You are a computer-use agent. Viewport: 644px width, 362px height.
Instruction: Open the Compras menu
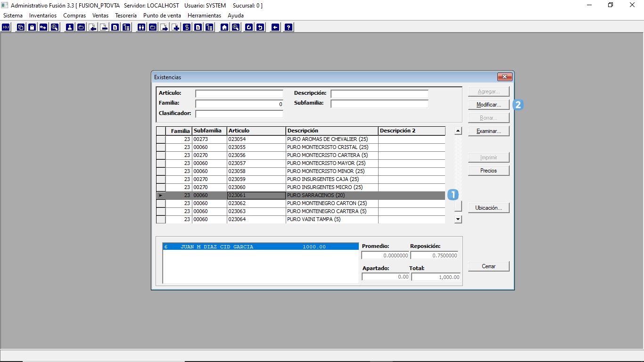click(74, 16)
